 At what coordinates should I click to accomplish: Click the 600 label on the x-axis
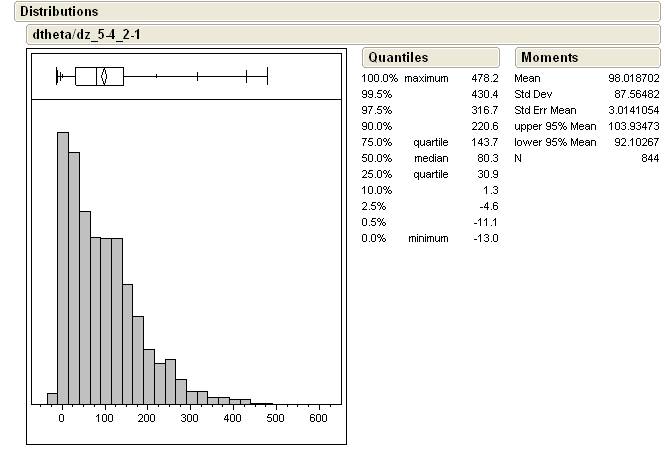pos(319,419)
